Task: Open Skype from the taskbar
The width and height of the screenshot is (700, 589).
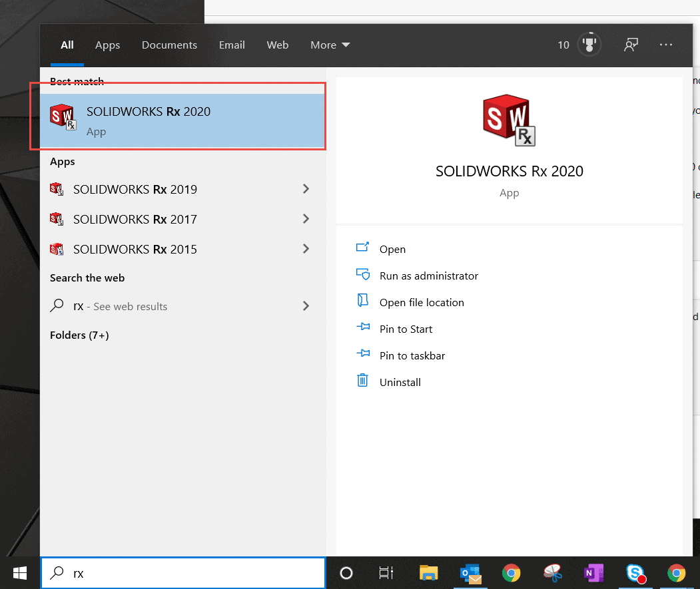Action: tap(635, 573)
